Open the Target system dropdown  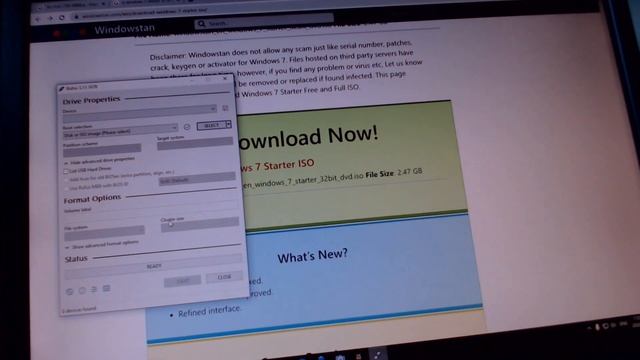195,144
